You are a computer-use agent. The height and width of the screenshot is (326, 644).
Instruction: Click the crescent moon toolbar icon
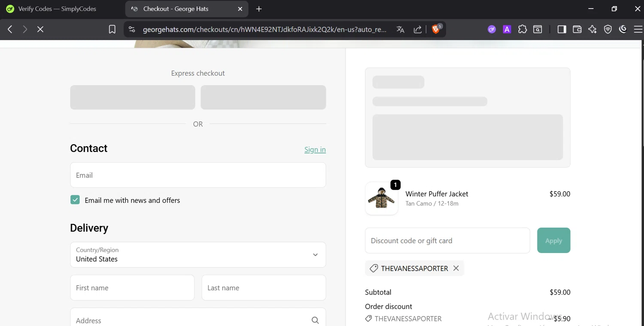(623, 29)
